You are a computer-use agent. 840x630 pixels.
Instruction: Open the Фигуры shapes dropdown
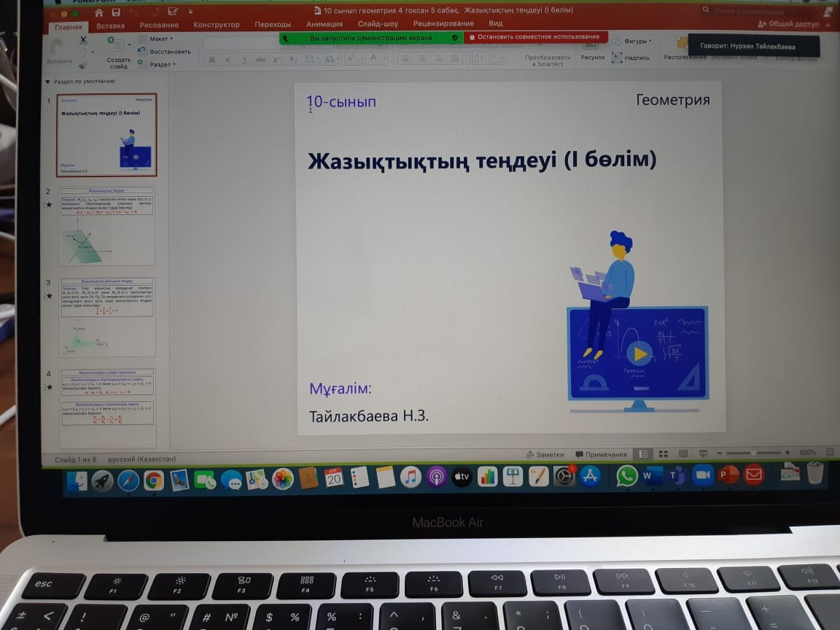[633, 42]
